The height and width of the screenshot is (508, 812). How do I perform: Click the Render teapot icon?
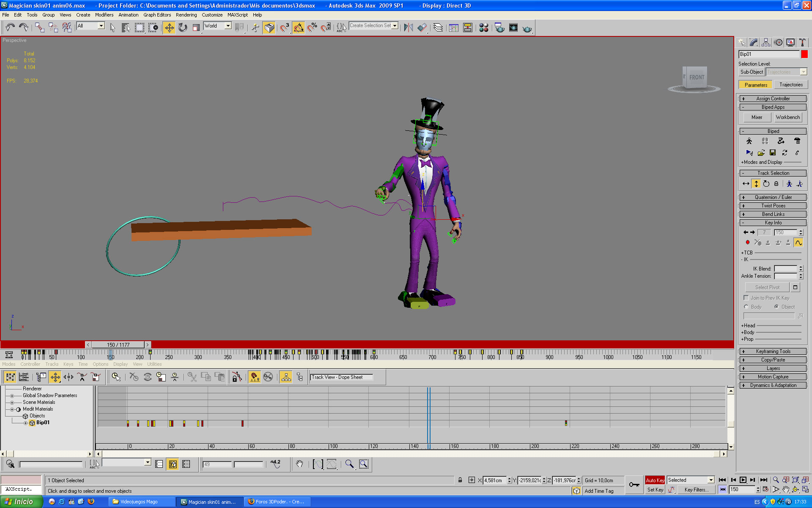coord(527,28)
